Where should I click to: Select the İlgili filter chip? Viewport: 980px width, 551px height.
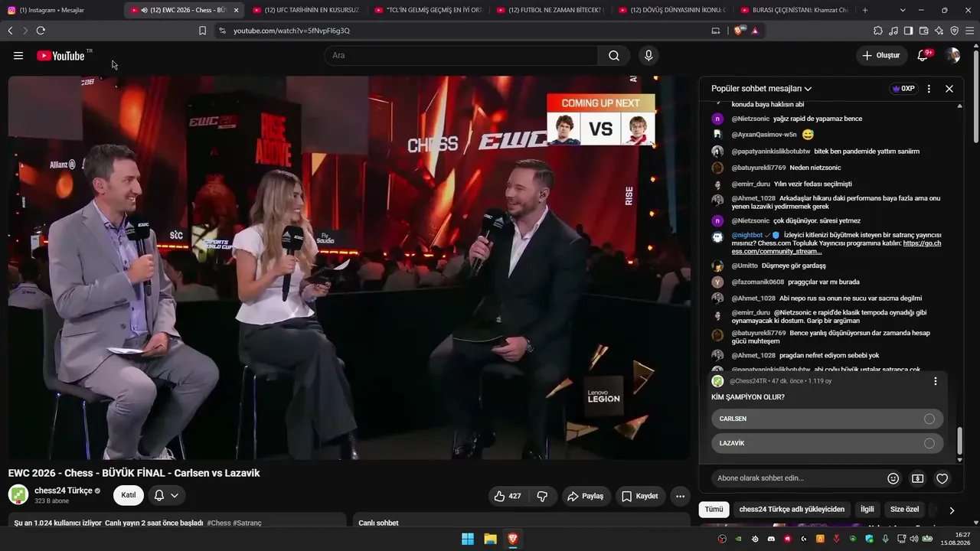point(867,510)
